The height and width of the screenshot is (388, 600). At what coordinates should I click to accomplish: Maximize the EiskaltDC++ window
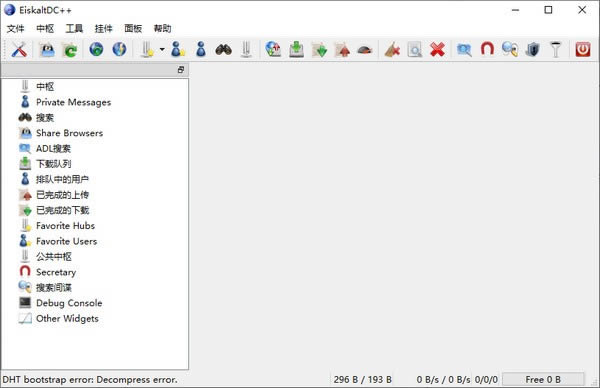tap(548, 10)
